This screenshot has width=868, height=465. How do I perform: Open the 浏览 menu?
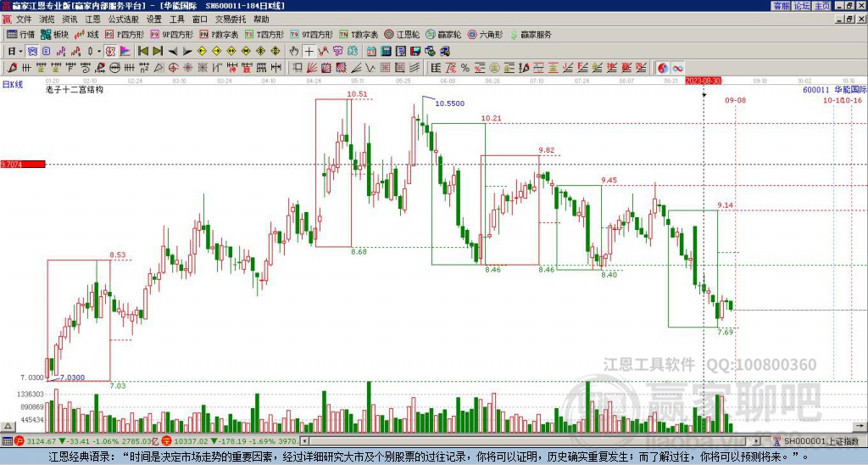[x=47, y=20]
